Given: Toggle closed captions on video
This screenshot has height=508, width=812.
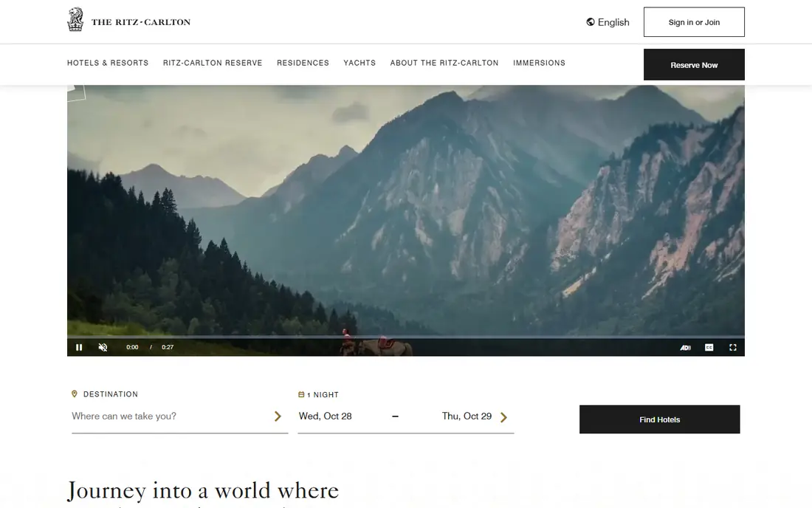Looking at the screenshot, I should point(709,348).
